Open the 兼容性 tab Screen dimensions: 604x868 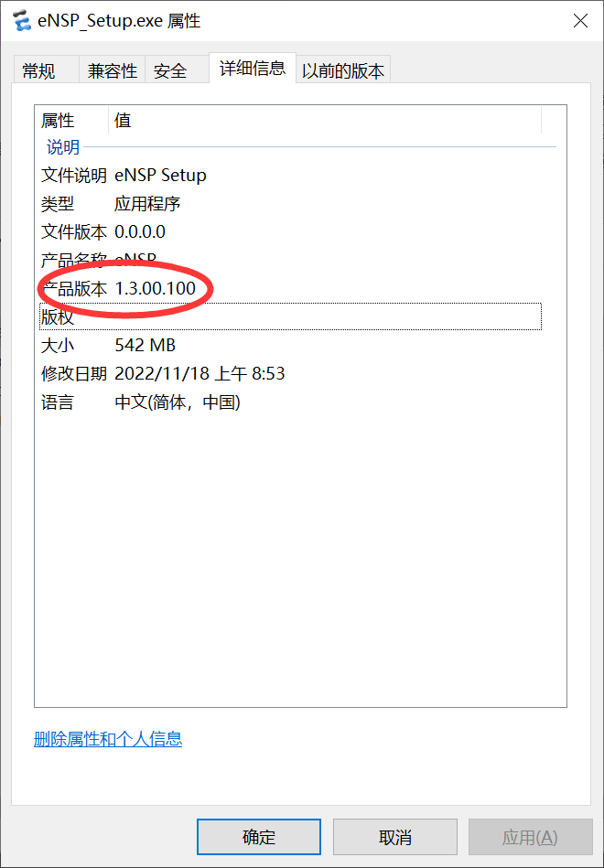point(112,70)
